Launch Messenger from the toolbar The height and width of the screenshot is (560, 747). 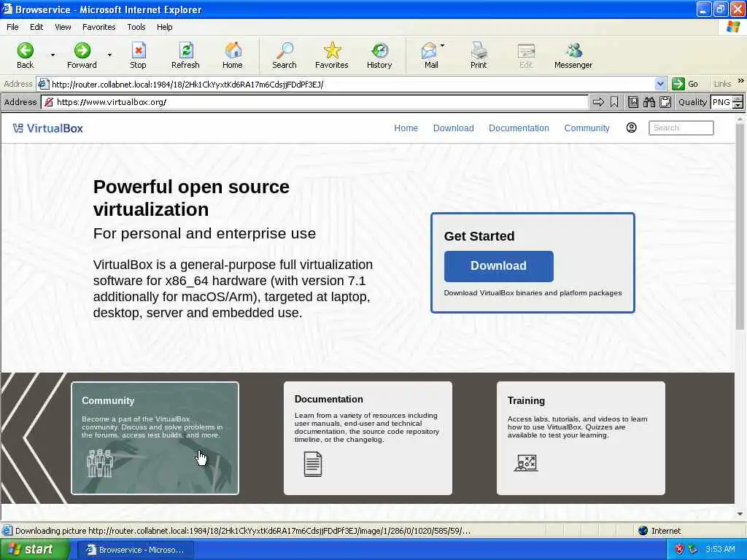pyautogui.click(x=573, y=55)
